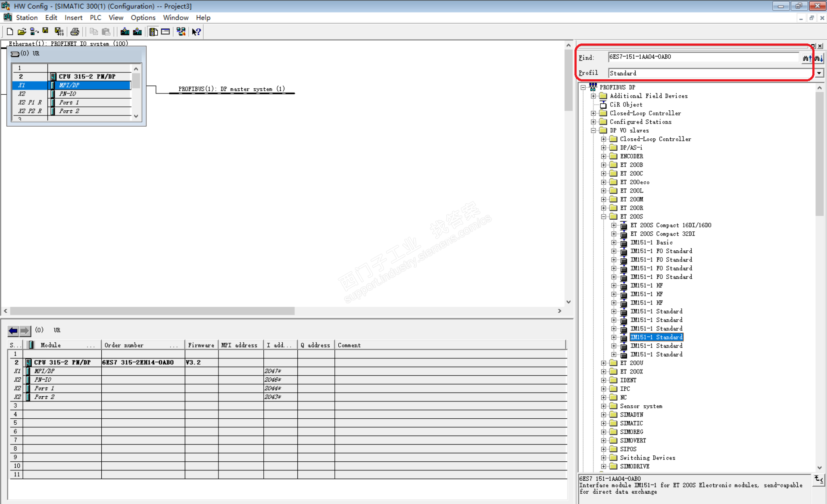The height and width of the screenshot is (504, 827).
Task: Click the catalog description pane toggle icon
Action: (818, 479)
